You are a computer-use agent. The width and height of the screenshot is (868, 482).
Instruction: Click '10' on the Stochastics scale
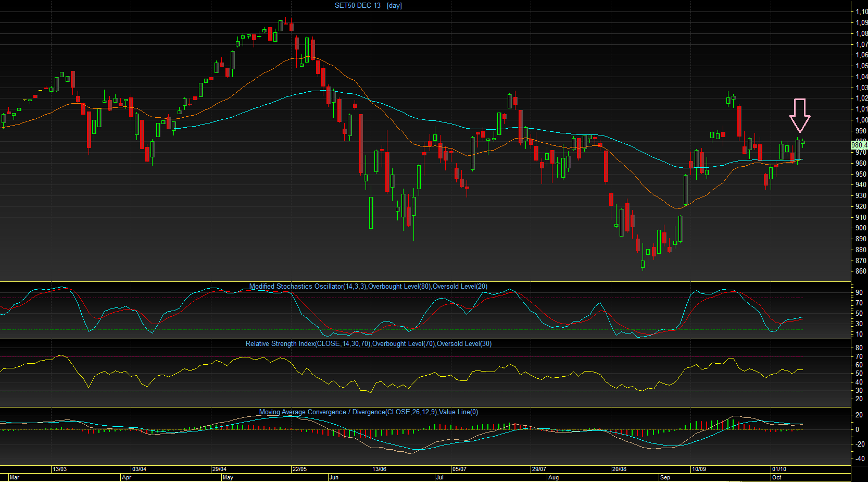pyautogui.click(x=859, y=334)
